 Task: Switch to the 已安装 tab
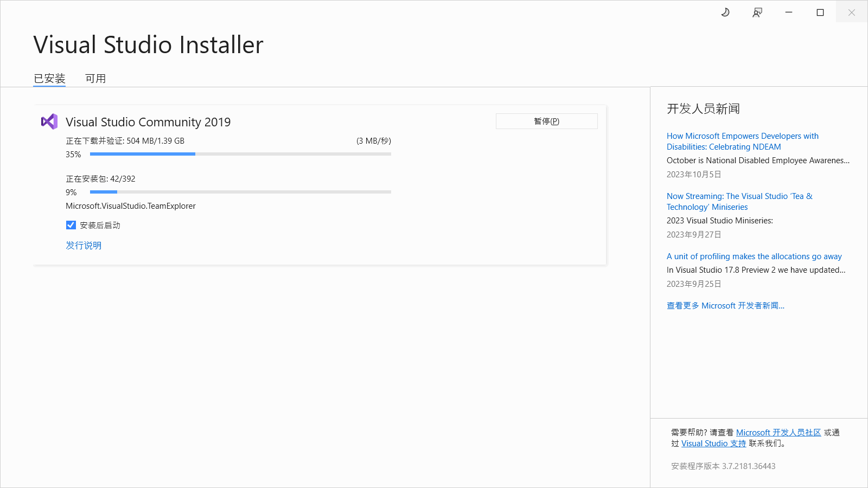[49, 79]
